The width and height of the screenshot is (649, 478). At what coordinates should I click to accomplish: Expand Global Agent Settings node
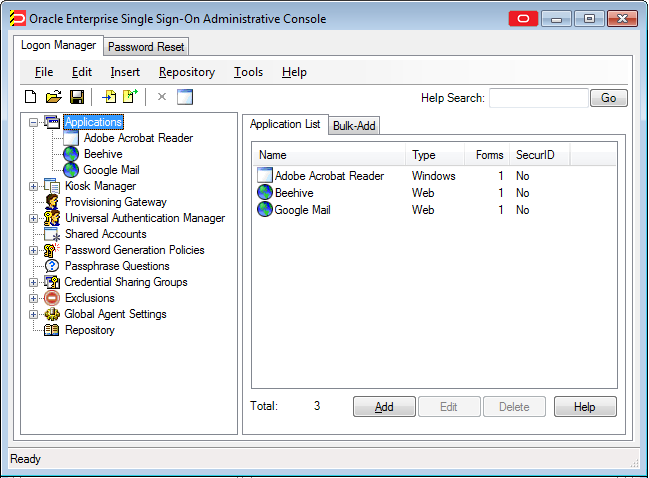[x=34, y=314]
